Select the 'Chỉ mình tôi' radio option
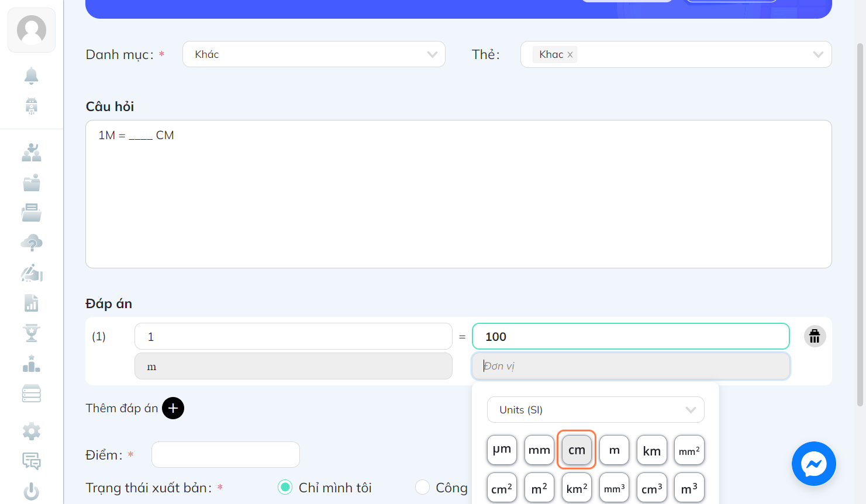The width and height of the screenshot is (866, 504). click(285, 487)
